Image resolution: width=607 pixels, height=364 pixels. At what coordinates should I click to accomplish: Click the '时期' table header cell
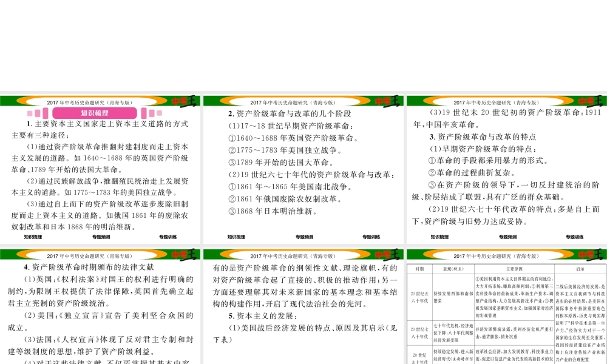(419, 269)
